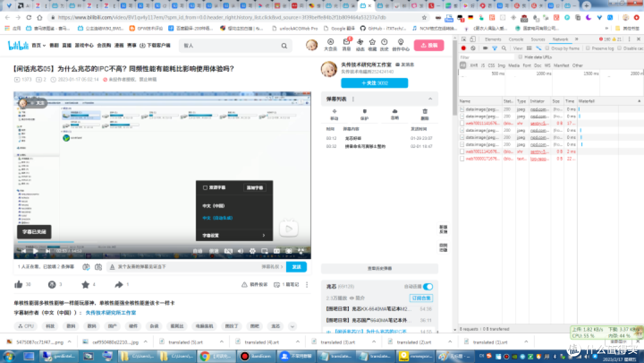This screenshot has width=644, height=363.
Task: Click in the network Filter input field
Action: (x=487, y=57)
